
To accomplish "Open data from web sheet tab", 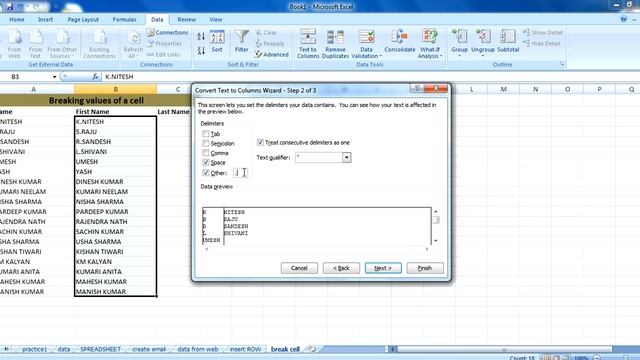I will (198, 349).
